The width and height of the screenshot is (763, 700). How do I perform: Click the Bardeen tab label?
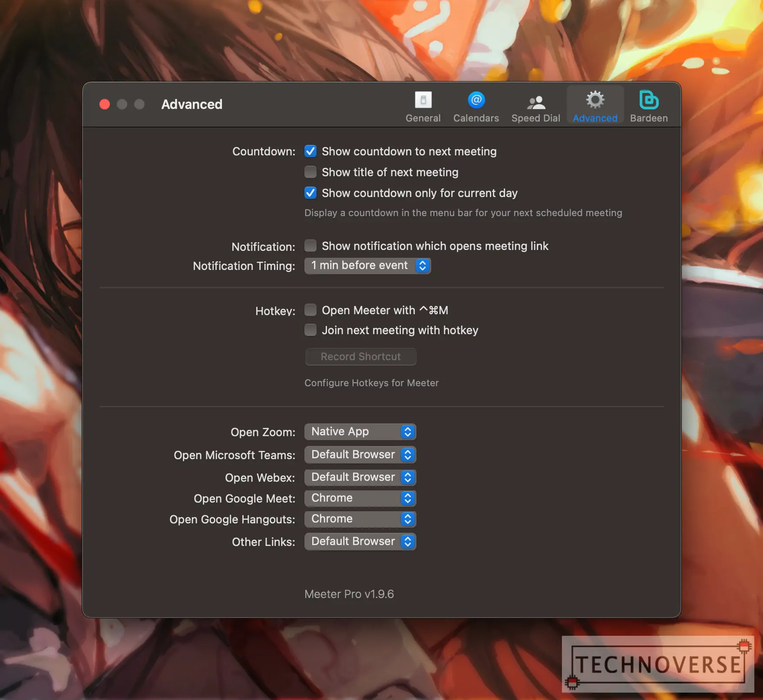tap(649, 118)
